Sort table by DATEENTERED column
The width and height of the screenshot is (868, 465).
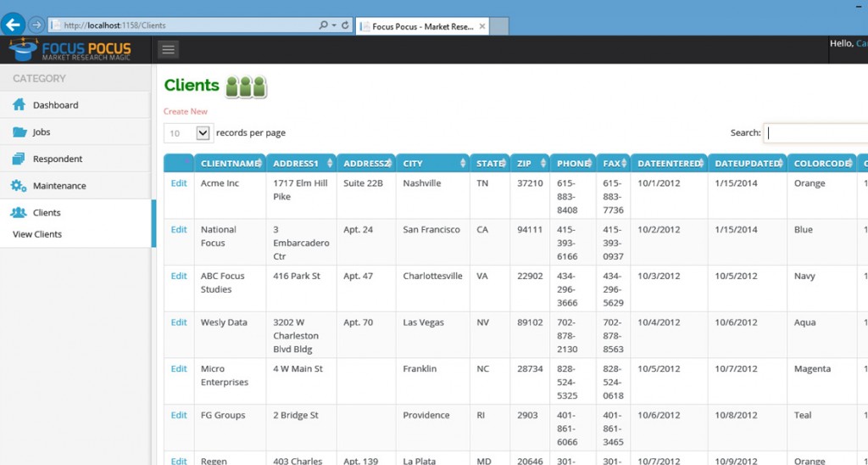click(x=669, y=163)
